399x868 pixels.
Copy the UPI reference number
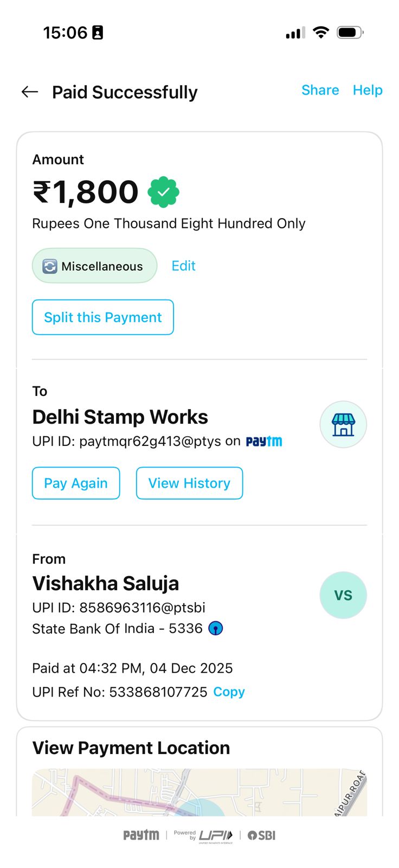pos(229,692)
